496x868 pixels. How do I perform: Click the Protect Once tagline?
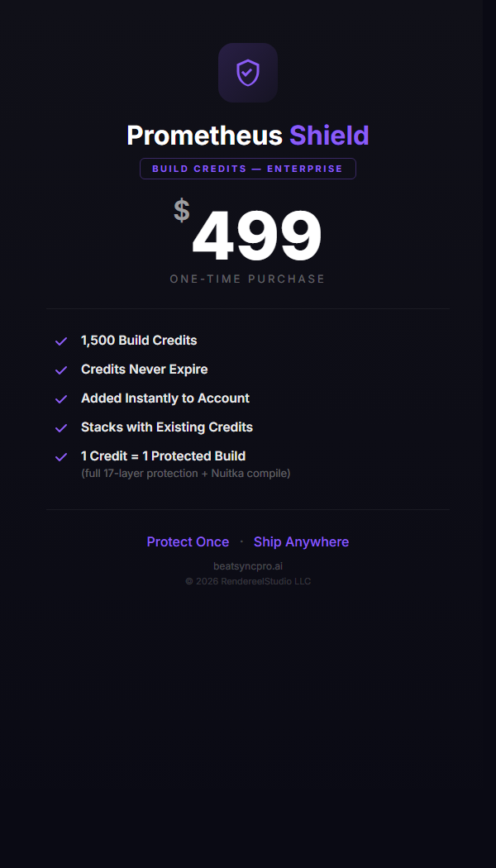click(188, 542)
